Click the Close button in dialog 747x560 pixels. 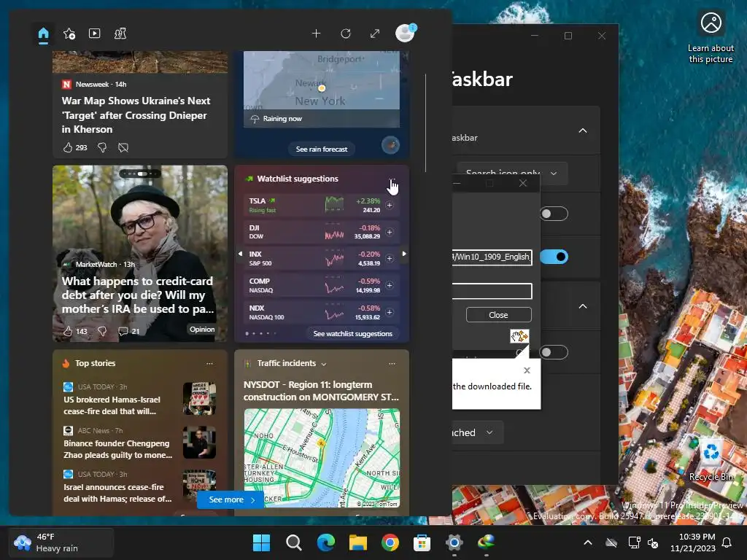point(498,315)
